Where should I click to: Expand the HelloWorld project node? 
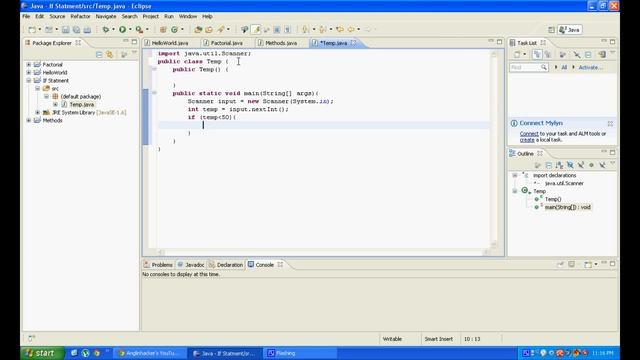coord(29,73)
